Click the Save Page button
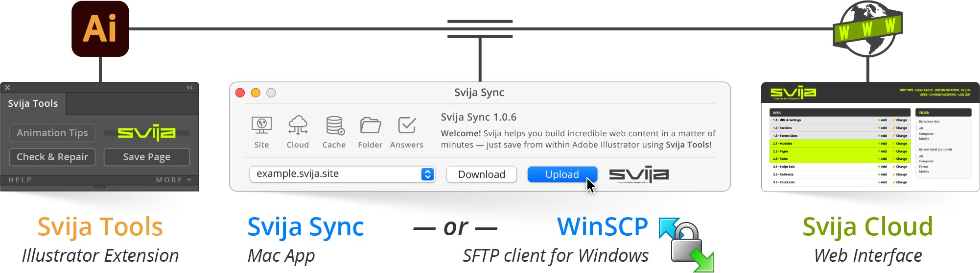This screenshot has width=980, height=273. click(146, 157)
